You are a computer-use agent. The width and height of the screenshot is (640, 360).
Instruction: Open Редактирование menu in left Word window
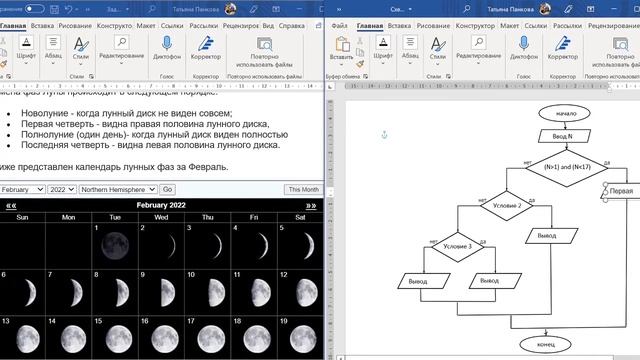tap(121, 51)
